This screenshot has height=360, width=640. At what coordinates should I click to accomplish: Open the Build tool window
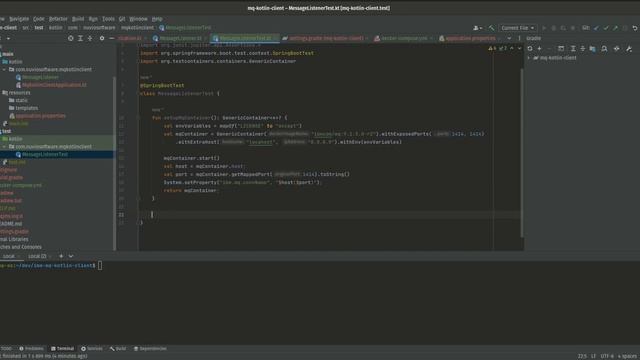point(118,349)
